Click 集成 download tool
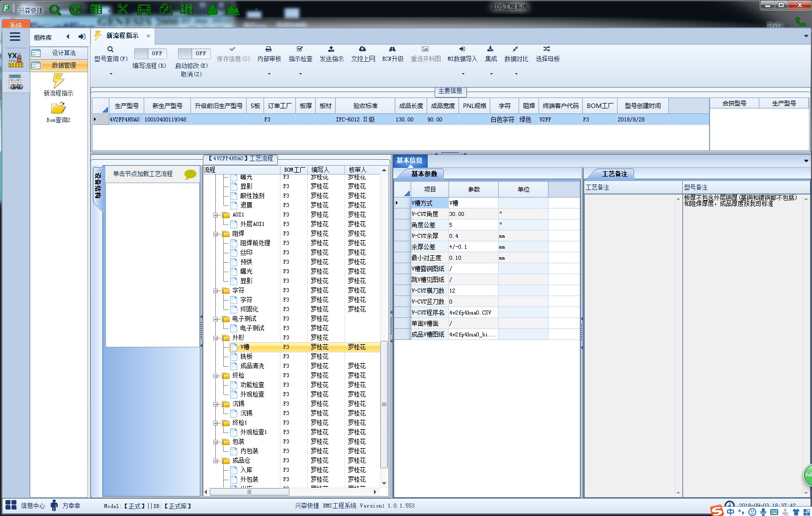 click(491, 54)
